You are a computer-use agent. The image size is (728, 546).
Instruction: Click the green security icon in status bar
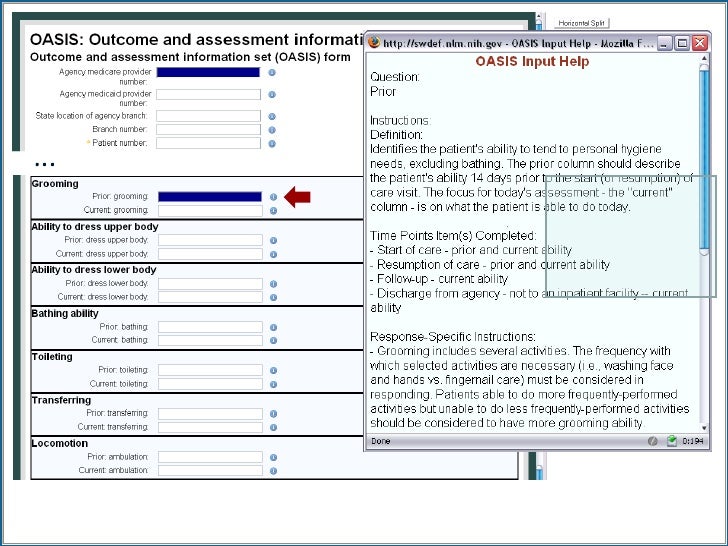tap(672, 441)
